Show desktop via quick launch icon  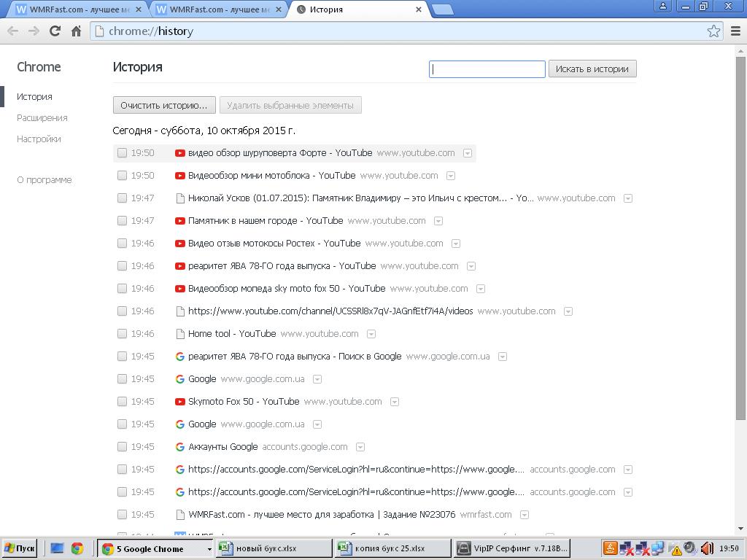coord(57,548)
